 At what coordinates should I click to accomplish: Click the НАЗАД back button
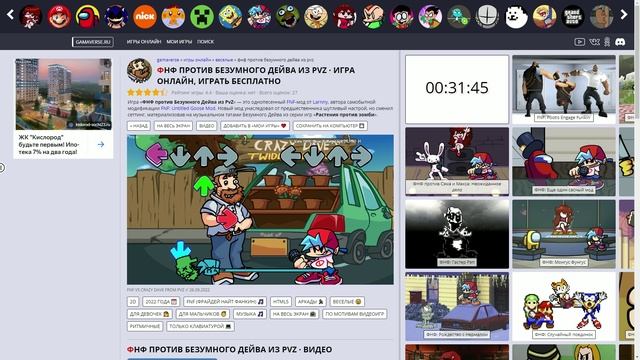pos(139,126)
